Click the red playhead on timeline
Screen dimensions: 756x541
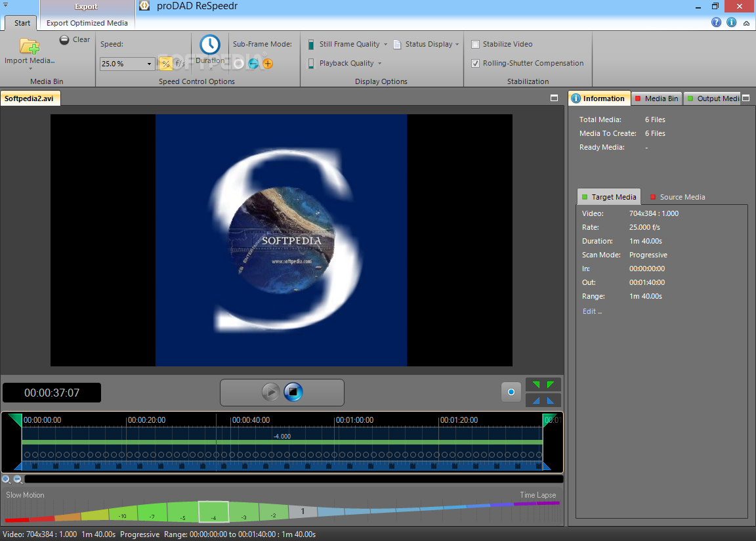point(216,442)
